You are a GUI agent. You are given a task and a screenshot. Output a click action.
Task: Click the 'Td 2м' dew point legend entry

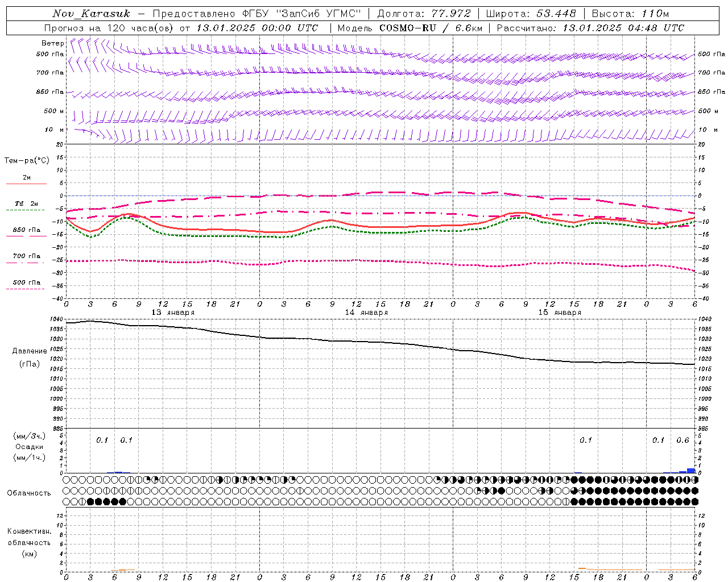pos(26,203)
